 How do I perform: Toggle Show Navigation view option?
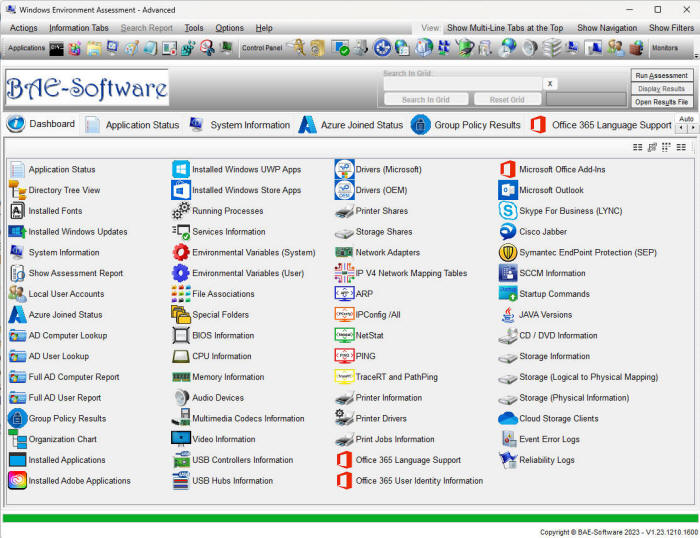tap(607, 28)
